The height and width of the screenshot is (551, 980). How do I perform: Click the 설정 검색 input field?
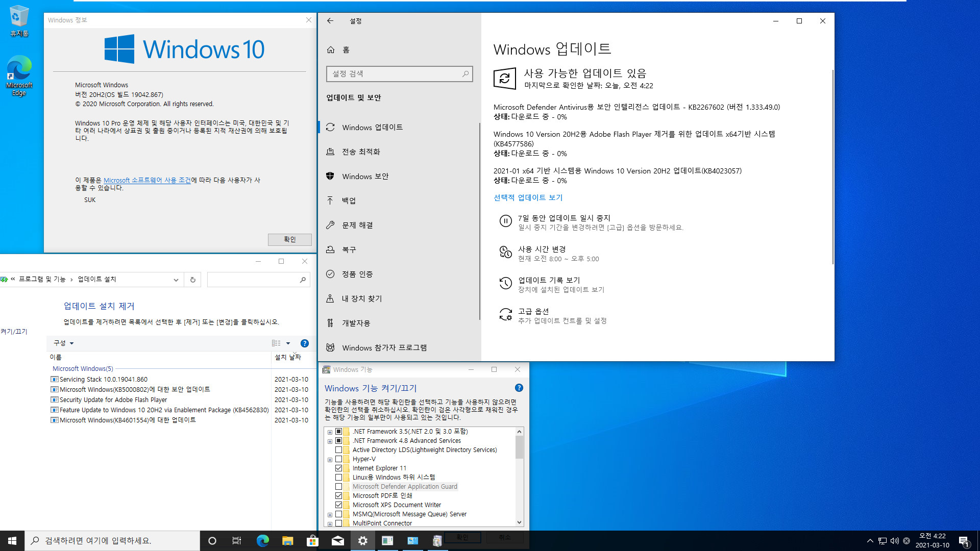[x=399, y=74]
